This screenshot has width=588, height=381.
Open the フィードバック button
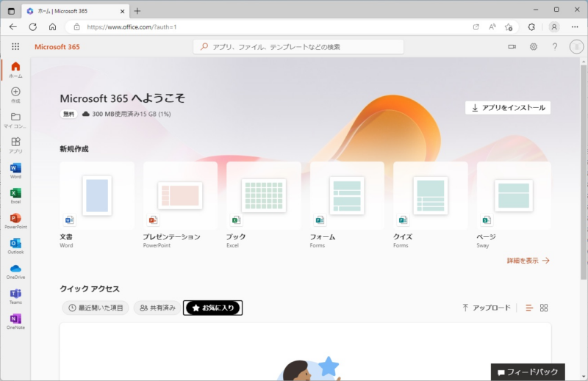[528, 372]
